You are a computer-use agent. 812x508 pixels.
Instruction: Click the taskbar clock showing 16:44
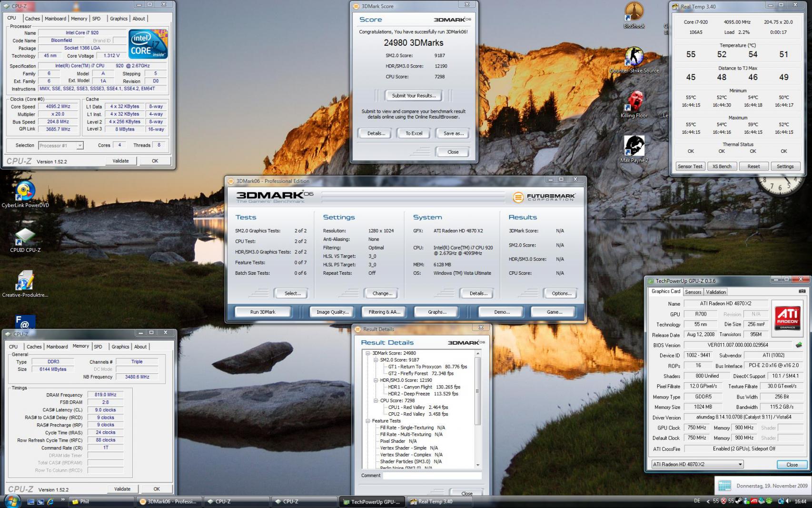(x=801, y=501)
